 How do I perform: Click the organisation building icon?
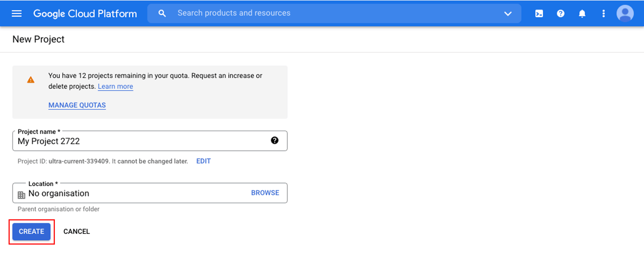21,195
